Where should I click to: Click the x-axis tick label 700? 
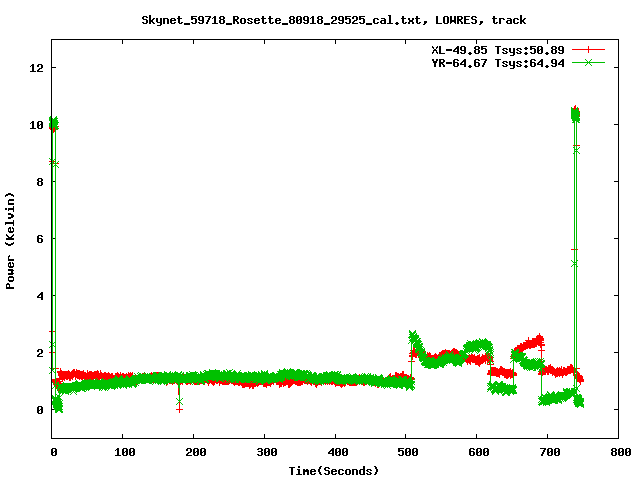click(x=549, y=452)
